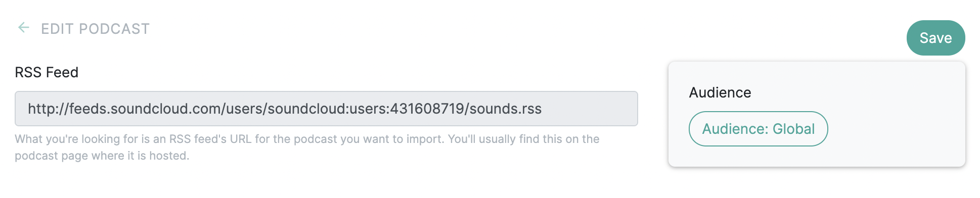Save the podcast changes

point(936,38)
